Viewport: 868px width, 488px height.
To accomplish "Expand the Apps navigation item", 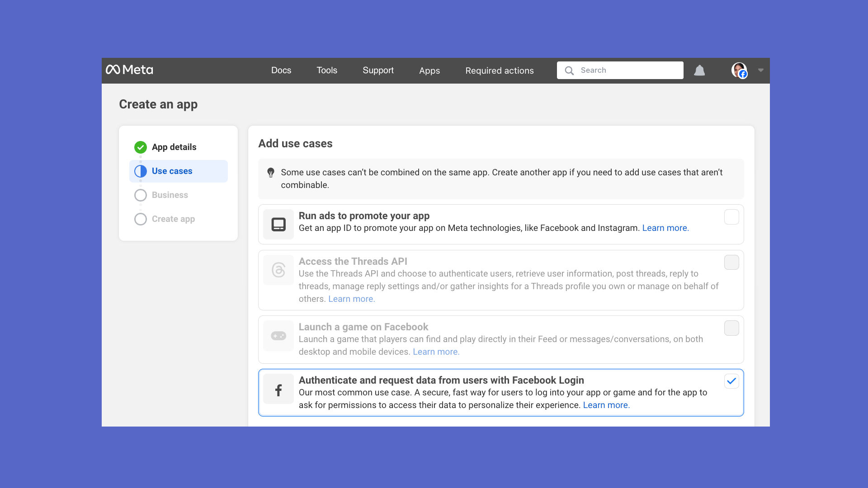I will [x=429, y=70].
